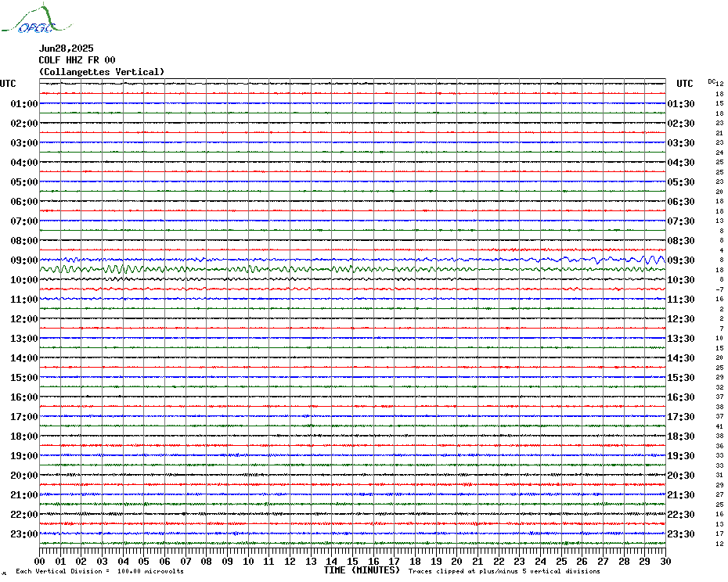Viewport: 728px width, 582px height.
Task: Select the 01:00 hour label
Action: [24, 103]
